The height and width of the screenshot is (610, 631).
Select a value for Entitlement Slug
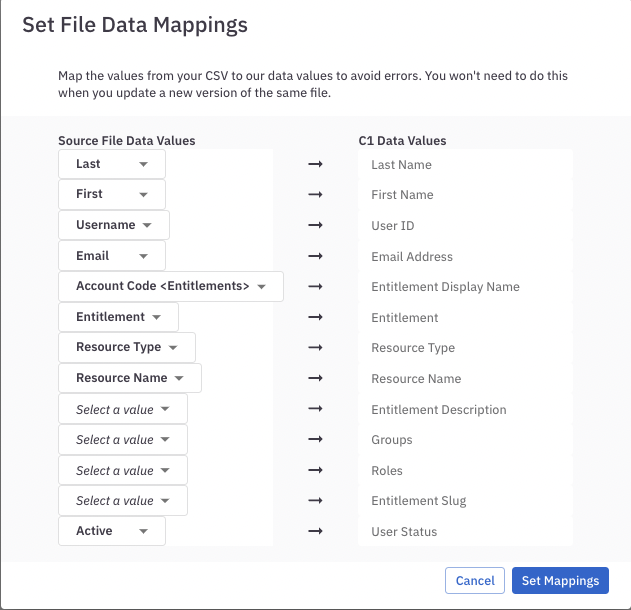(x=123, y=500)
